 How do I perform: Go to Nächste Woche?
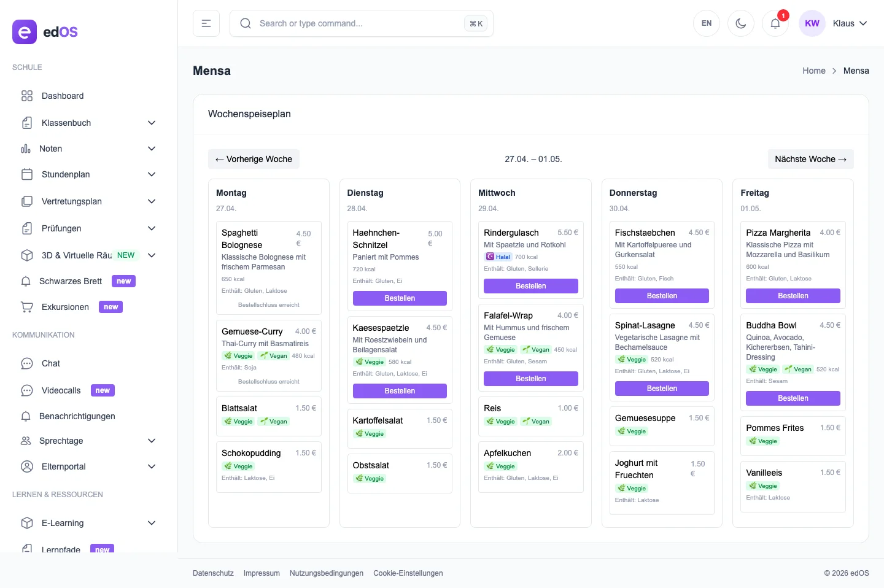pyautogui.click(x=810, y=159)
